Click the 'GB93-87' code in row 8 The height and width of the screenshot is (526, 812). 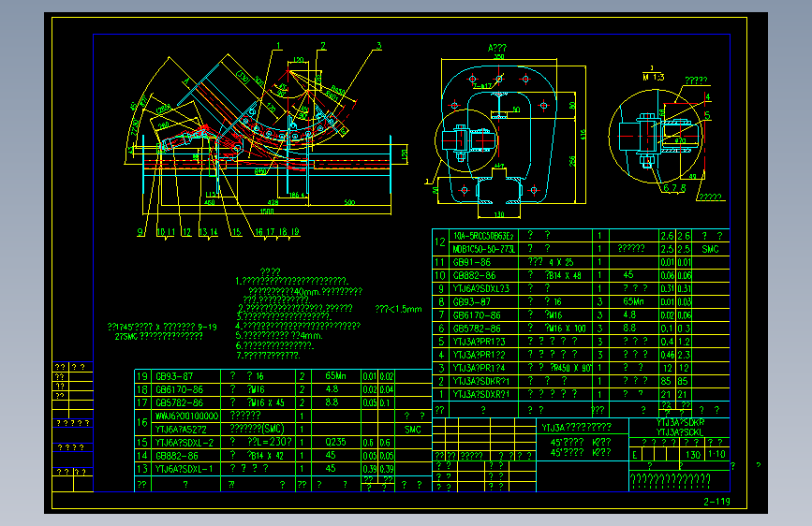click(x=471, y=301)
